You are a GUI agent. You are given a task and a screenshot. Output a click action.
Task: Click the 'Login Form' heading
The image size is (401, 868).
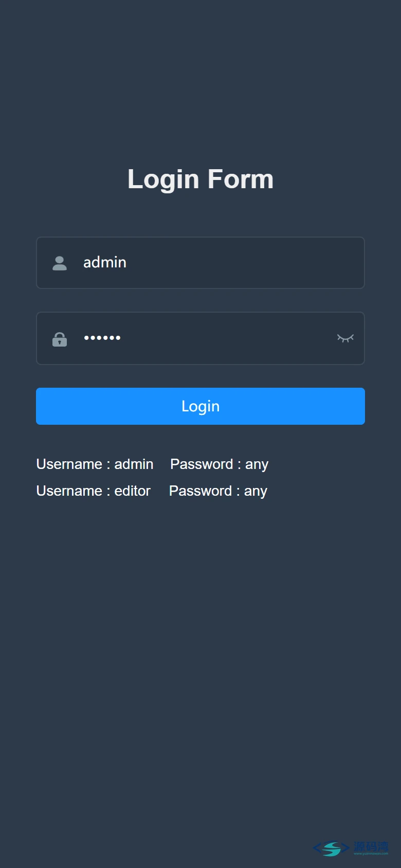tap(200, 179)
